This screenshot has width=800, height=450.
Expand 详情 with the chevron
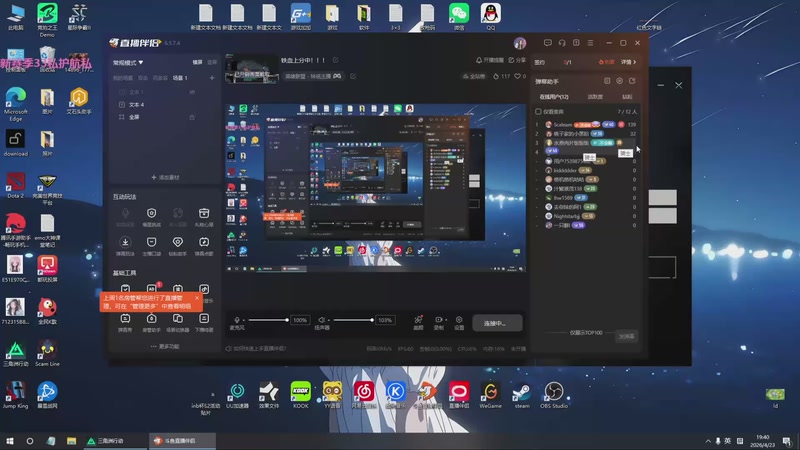pyautogui.click(x=629, y=62)
